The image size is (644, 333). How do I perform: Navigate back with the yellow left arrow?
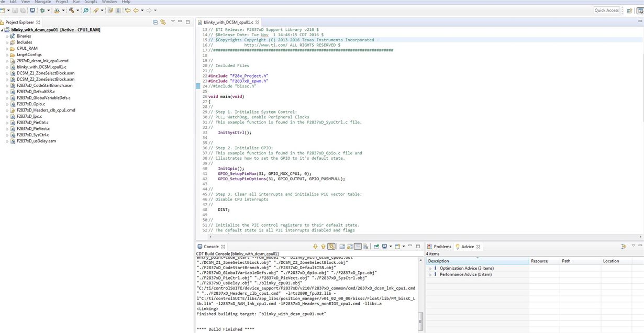tap(136, 10)
